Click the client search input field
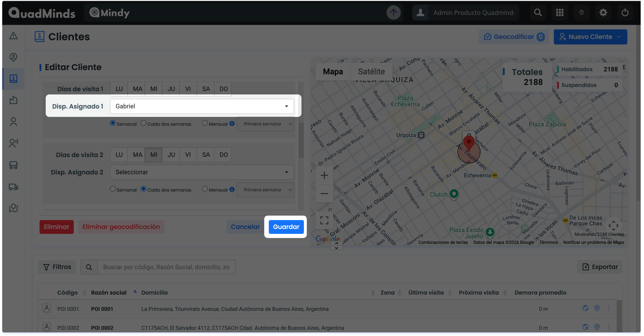The image size is (644, 336). [166, 267]
